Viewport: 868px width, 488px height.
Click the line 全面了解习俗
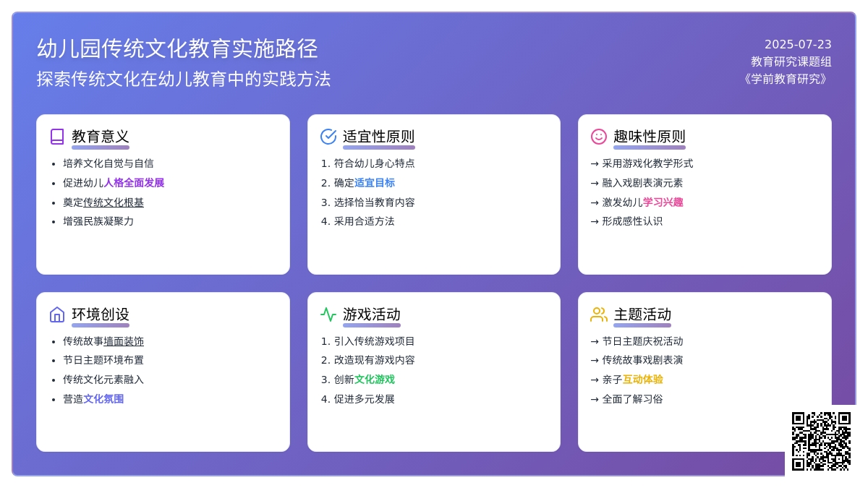626,399
